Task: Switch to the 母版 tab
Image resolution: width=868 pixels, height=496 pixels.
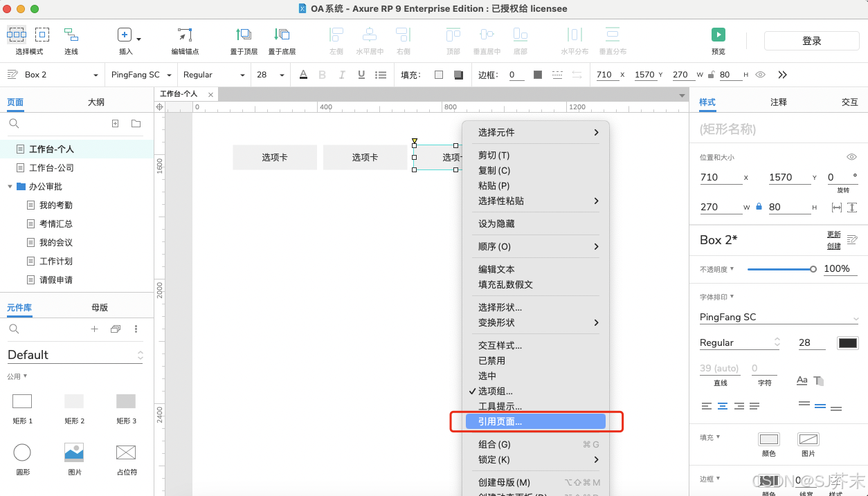Action: [100, 307]
